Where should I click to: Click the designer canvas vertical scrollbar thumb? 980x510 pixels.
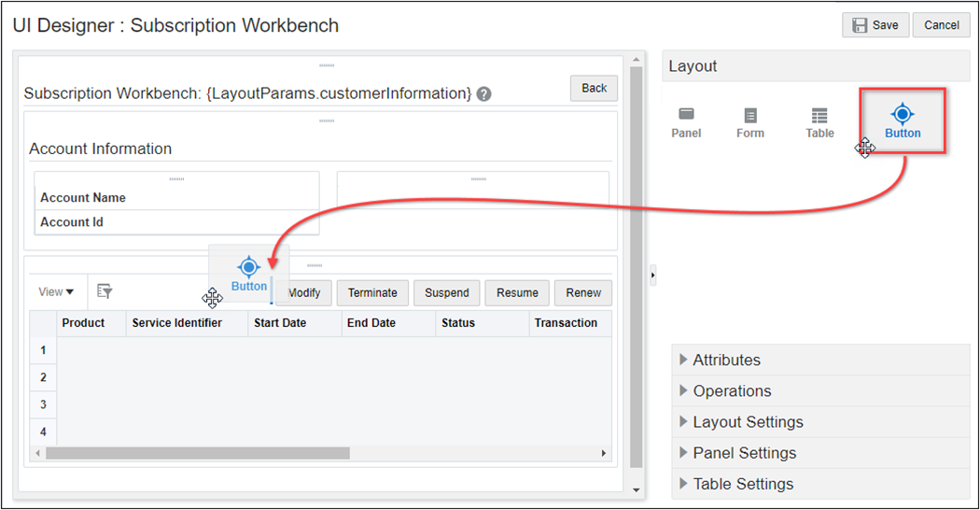coord(637,267)
